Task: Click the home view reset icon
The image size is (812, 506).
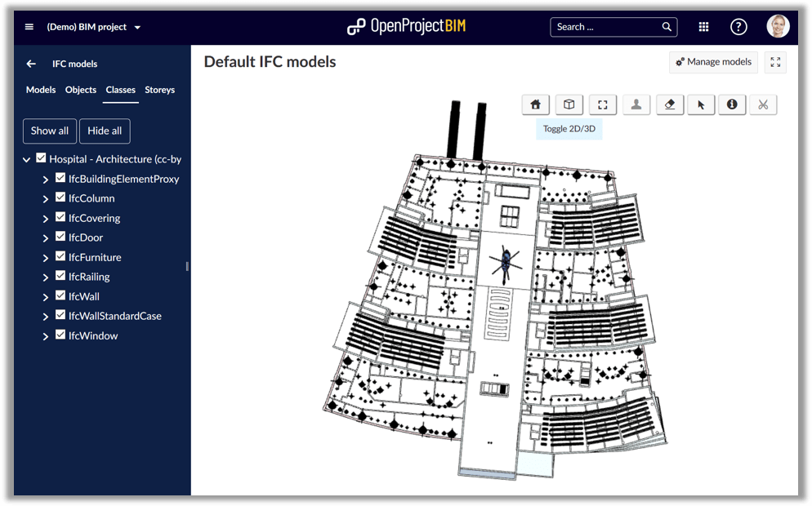Action: click(x=535, y=104)
